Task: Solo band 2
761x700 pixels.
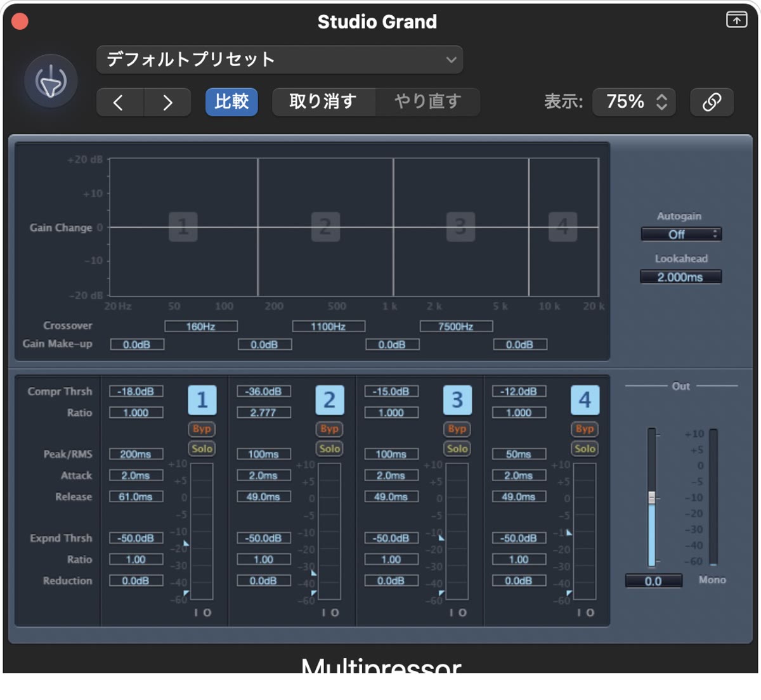Action: [329, 448]
